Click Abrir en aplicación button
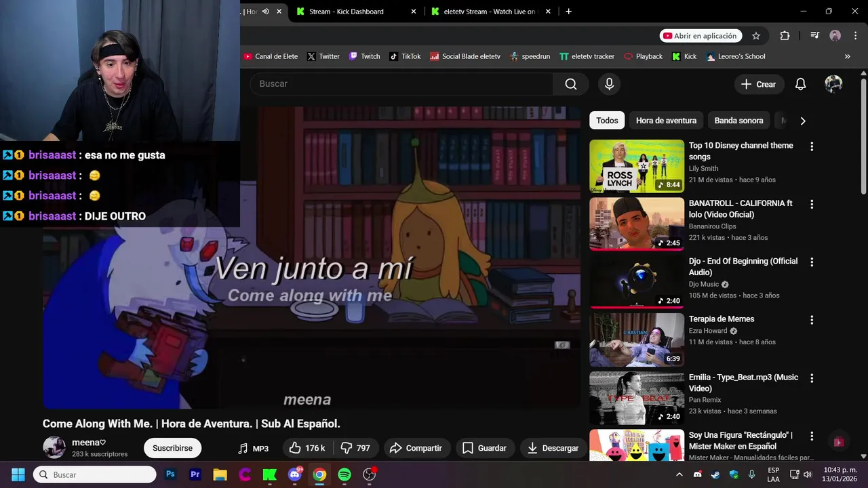This screenshot has width=868, height=488. coord(701,36)
